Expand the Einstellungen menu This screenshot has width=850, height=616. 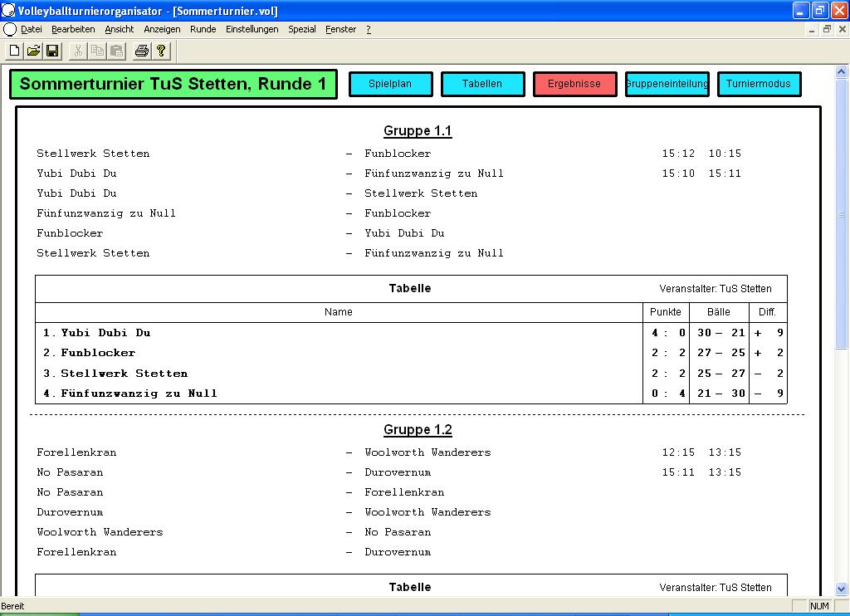tap(252, 29)
